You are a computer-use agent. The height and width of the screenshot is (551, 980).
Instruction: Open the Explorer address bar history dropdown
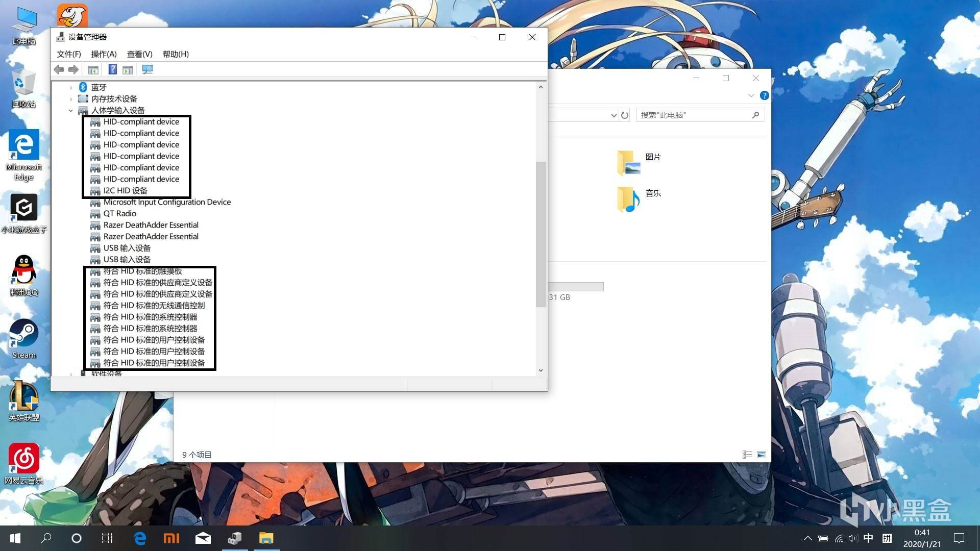[614, 115]
